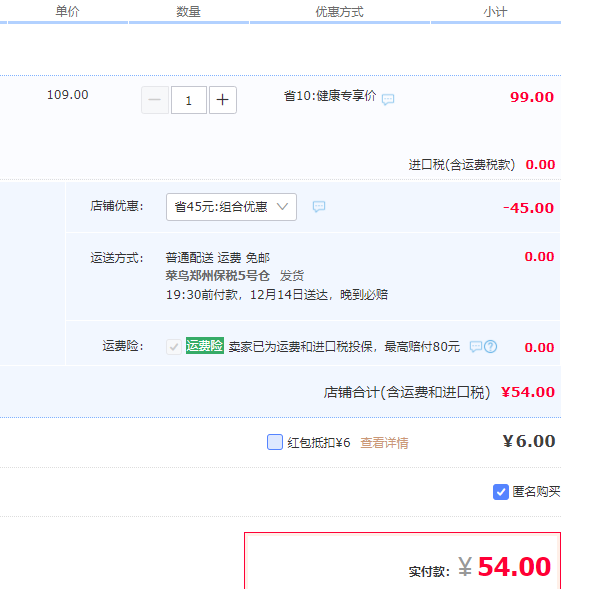Click the plus button to increase quantity
The image size is (610, 589).
tap(223, 100)
